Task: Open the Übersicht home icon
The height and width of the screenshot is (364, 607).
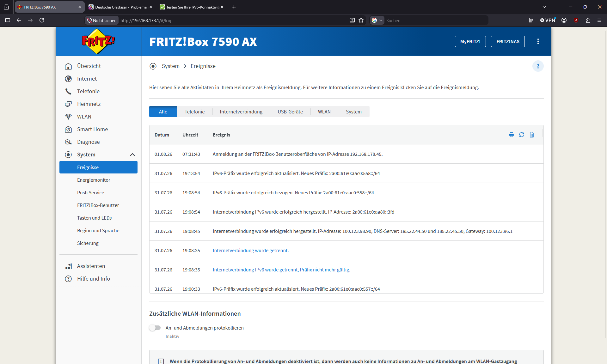Action: pos(68,66)
